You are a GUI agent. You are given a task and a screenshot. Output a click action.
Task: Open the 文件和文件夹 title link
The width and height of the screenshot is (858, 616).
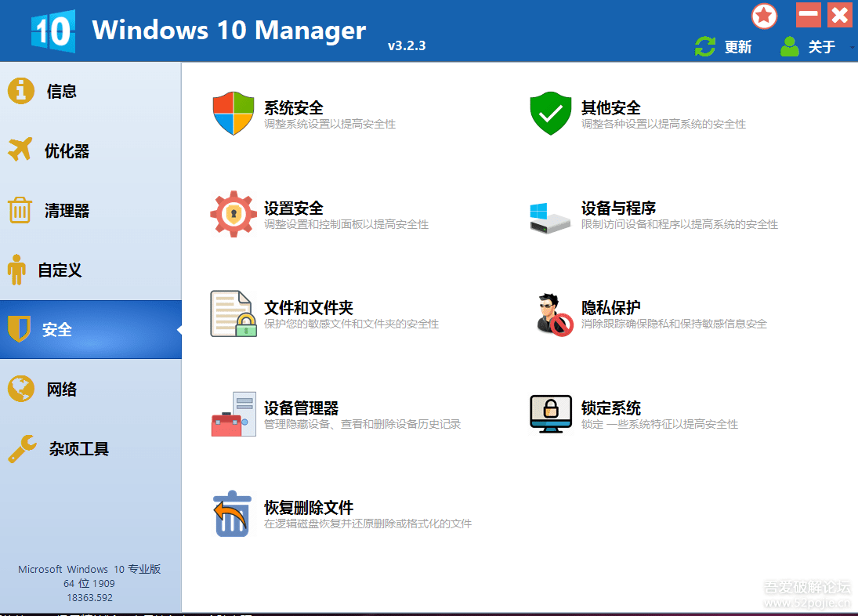(309, 308)
